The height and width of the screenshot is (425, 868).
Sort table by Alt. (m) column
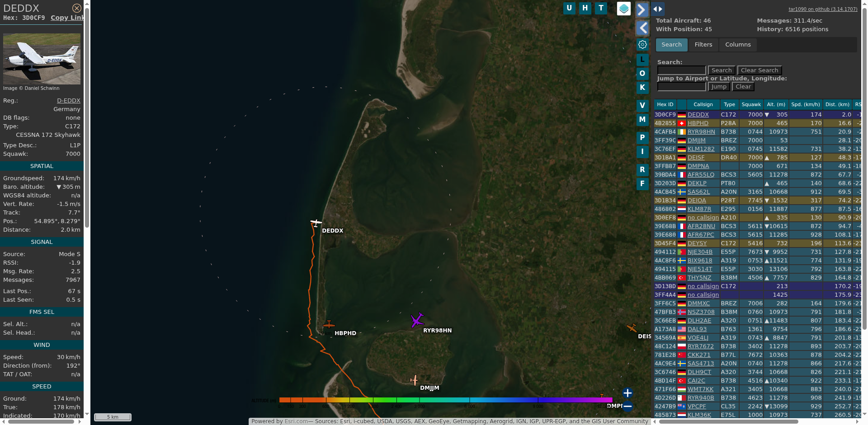[776, 104]
